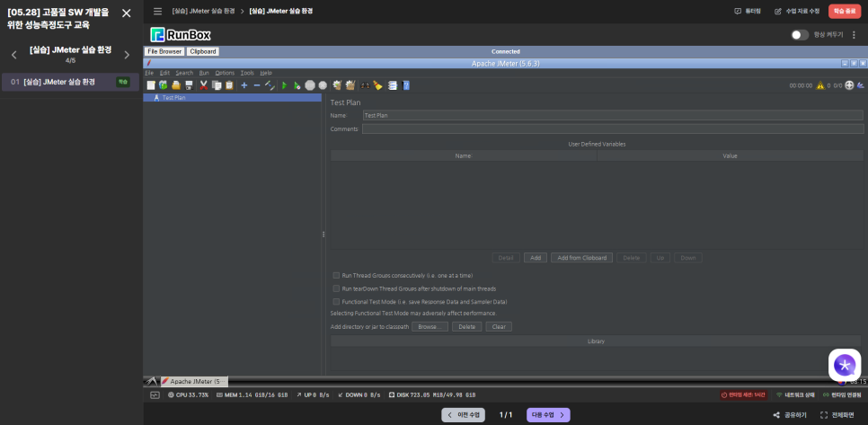868x425 pixels.
Task: Click the 다음 수업 button
Action: (x=548, y=415)
